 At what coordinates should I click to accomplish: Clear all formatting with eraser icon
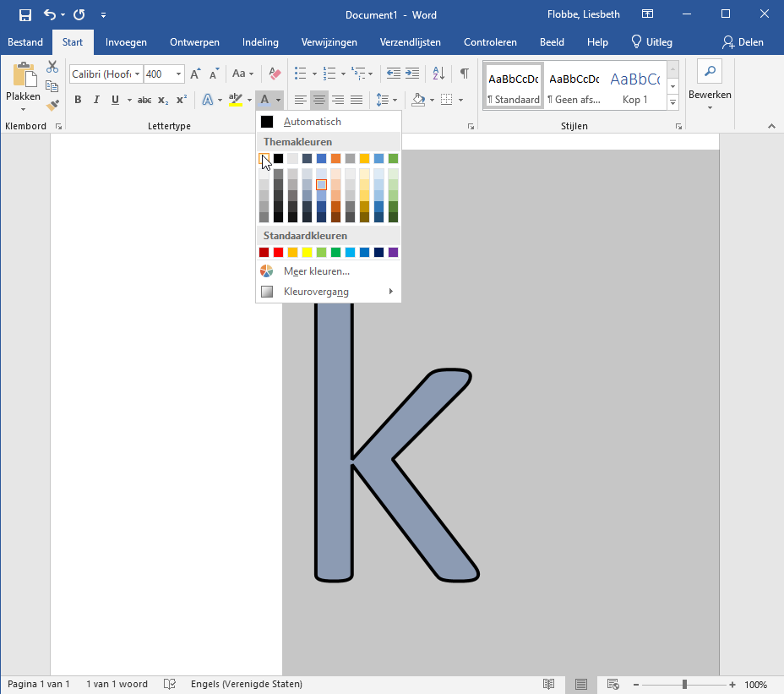275,74
